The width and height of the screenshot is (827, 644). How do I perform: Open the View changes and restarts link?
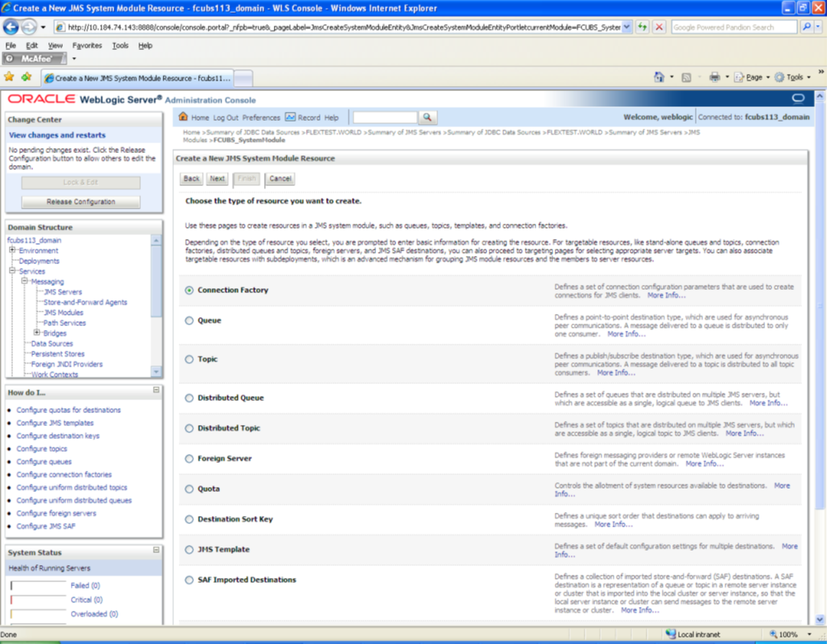click(x=57, y=135)
